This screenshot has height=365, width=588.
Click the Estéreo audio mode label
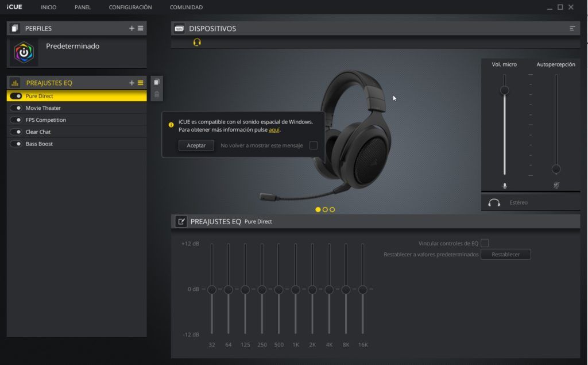coord(519,202)
